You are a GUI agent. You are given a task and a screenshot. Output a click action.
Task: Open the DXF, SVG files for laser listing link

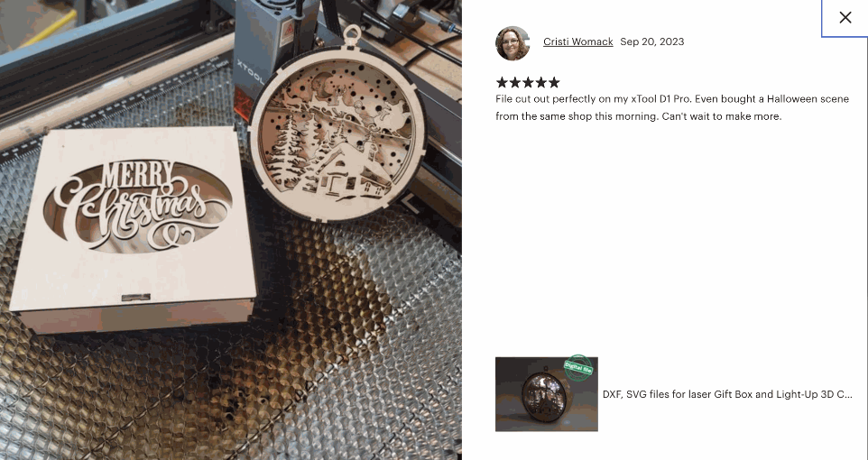[727, 394]
